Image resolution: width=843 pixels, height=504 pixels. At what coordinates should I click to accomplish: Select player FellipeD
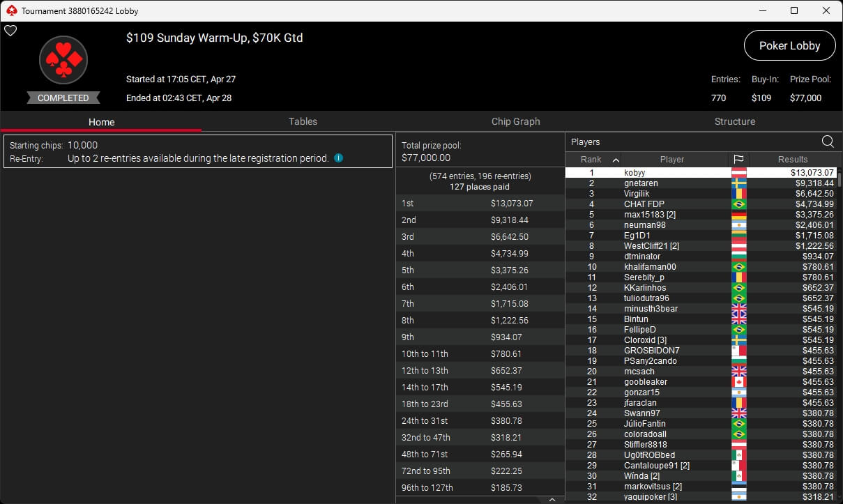click(701, 329)
